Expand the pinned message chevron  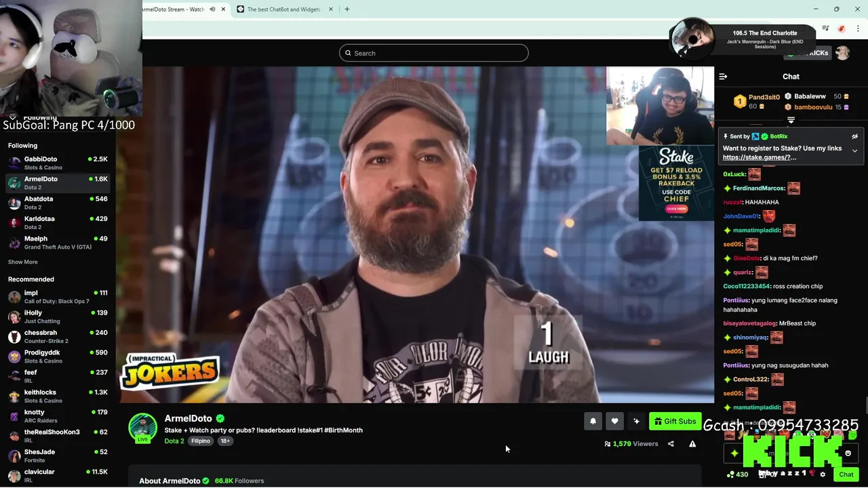click(x=854, y=151)
